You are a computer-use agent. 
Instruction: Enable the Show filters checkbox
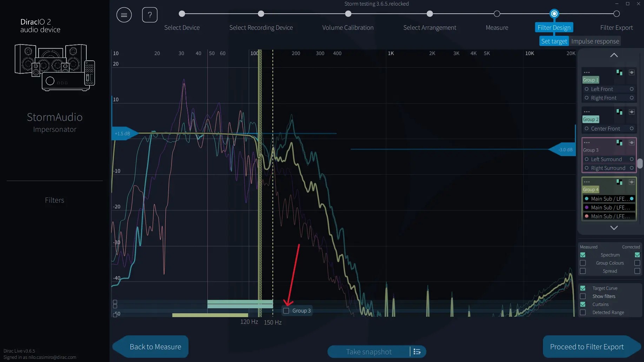pos(583,296)
